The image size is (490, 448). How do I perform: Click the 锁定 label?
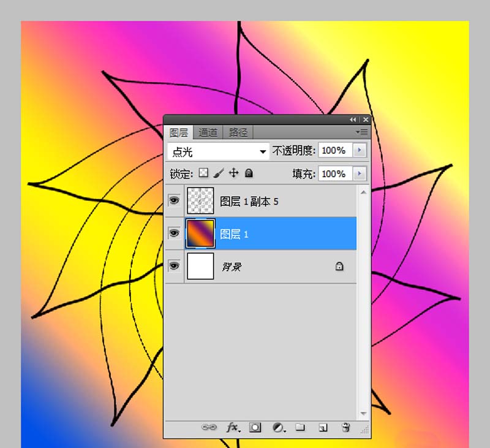181,174
